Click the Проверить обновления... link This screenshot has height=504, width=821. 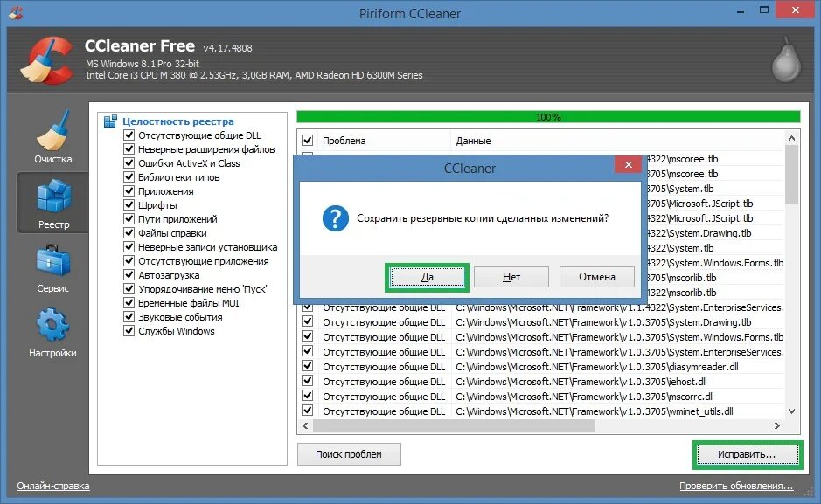point(736,486)
